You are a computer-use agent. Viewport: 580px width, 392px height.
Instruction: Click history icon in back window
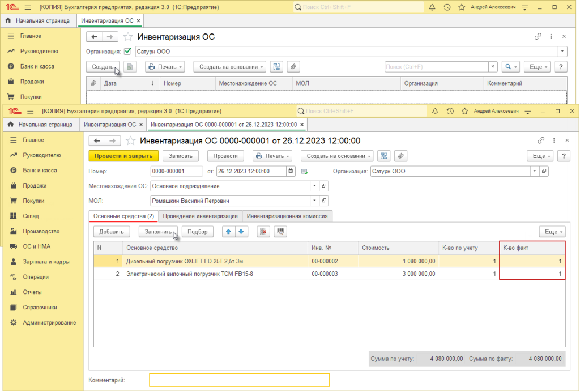(447, 7)
